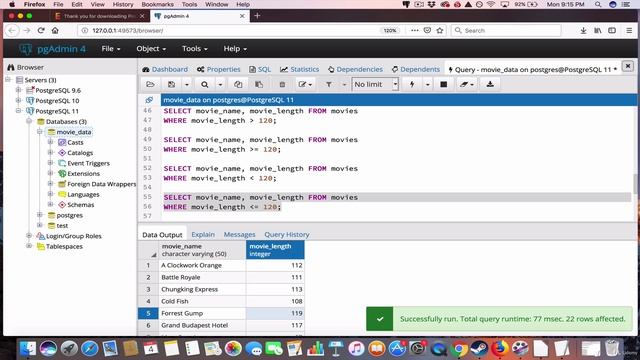This screenshot has width=640, height=360.
Task: Click the Firefox home icon
Action: pyautogui.click(x=55, y=30)
